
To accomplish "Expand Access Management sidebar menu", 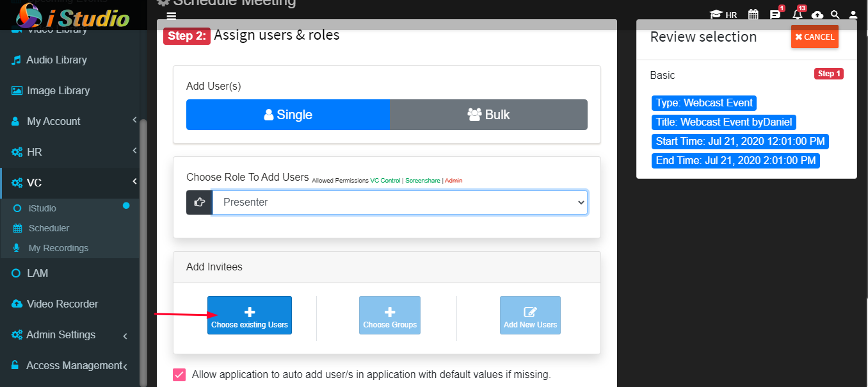I will (69, 365).
